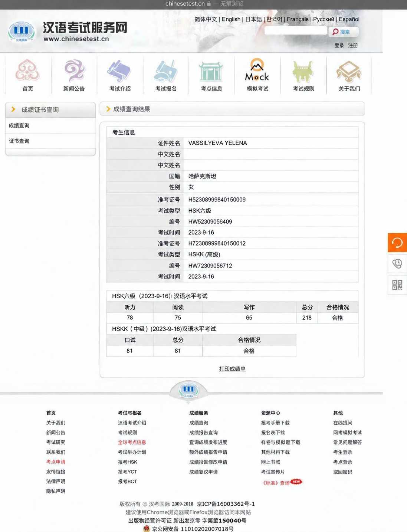
Task: Click into the search input field
Action: [296, 31]
